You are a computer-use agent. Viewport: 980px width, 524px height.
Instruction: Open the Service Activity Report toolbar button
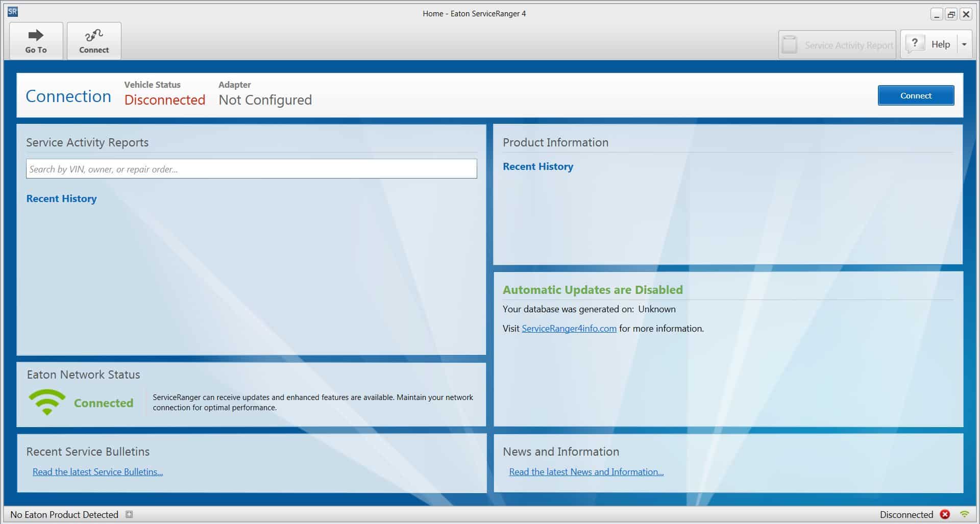(x=837, y=45)
